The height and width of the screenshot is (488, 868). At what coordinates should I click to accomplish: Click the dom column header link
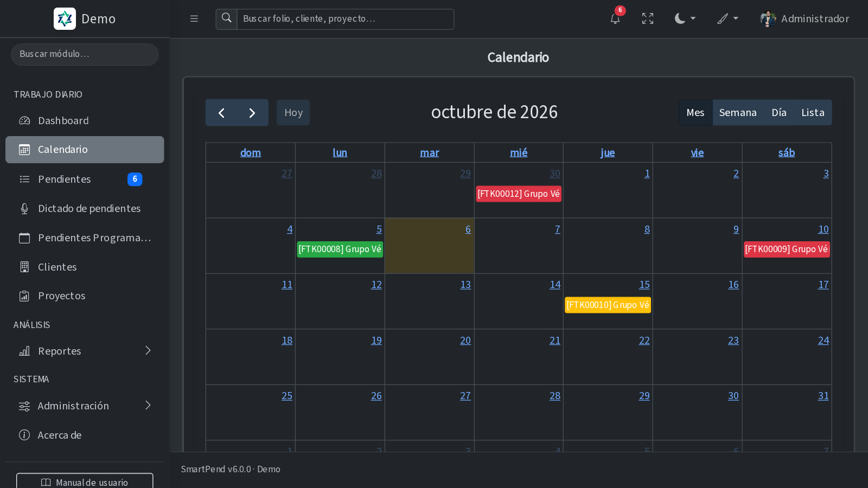click(x=251, y=153)
